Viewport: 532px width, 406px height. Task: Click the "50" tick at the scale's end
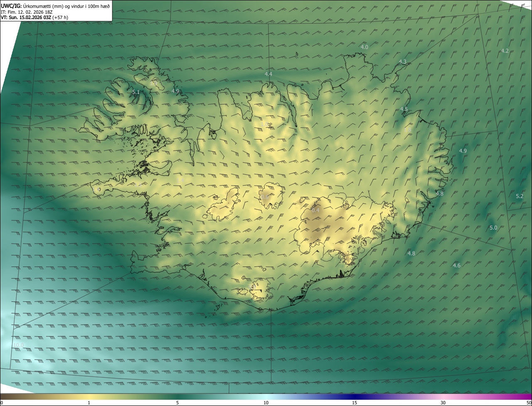coord(529,403)
